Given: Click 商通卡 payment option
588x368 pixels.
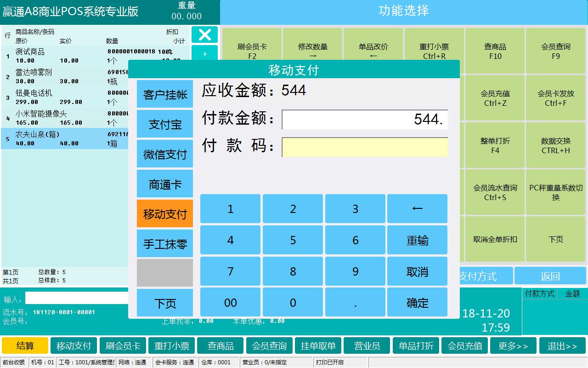Looking at the screenshot, I should [x=165, y=184].
